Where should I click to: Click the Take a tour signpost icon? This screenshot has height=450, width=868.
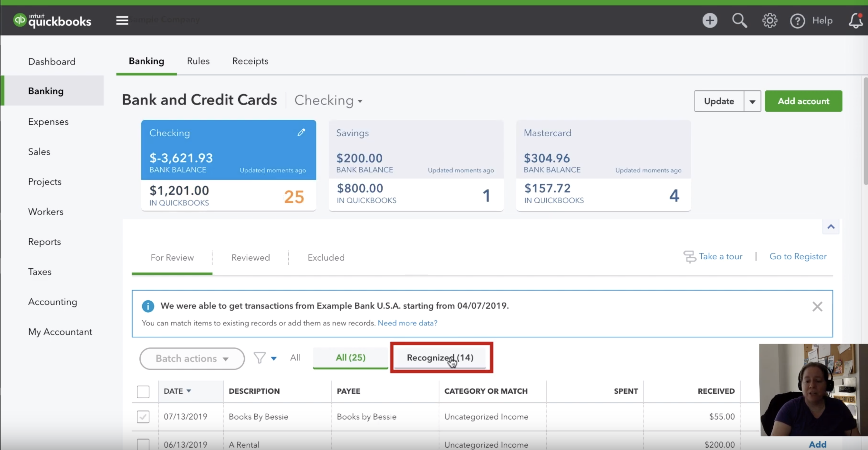pos(690,257)
